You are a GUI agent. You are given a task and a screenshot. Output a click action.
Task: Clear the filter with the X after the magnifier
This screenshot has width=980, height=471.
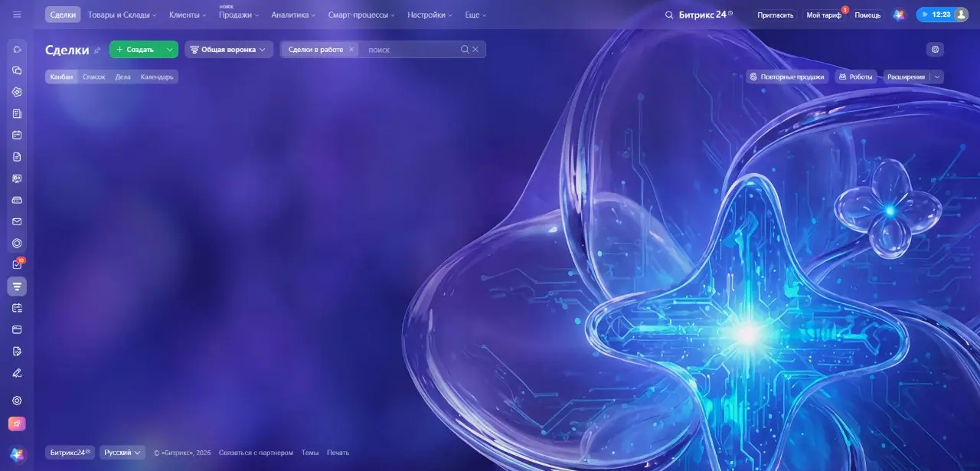475,50
